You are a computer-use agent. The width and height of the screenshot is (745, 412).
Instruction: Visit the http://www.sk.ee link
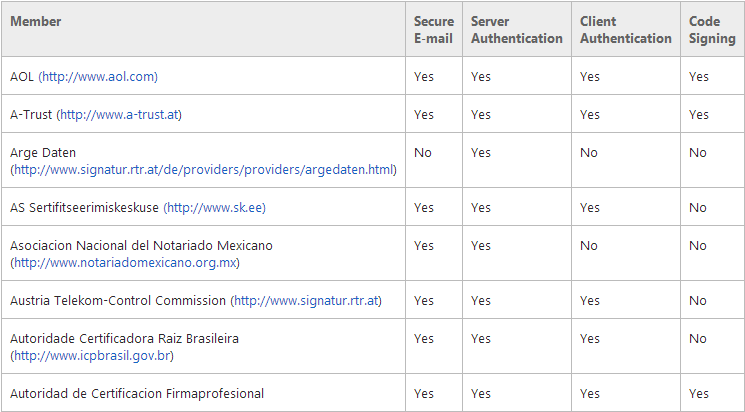[x=214, y=208]
